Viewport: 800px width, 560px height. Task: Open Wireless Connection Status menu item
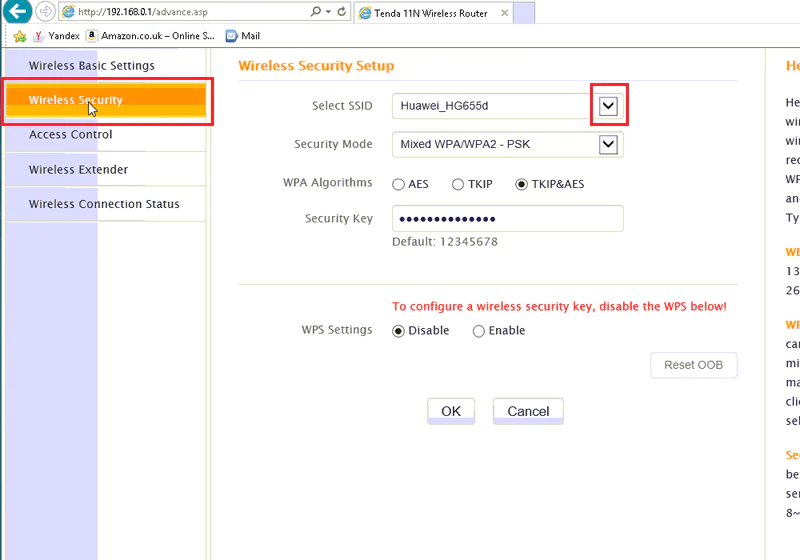(106, 204)
